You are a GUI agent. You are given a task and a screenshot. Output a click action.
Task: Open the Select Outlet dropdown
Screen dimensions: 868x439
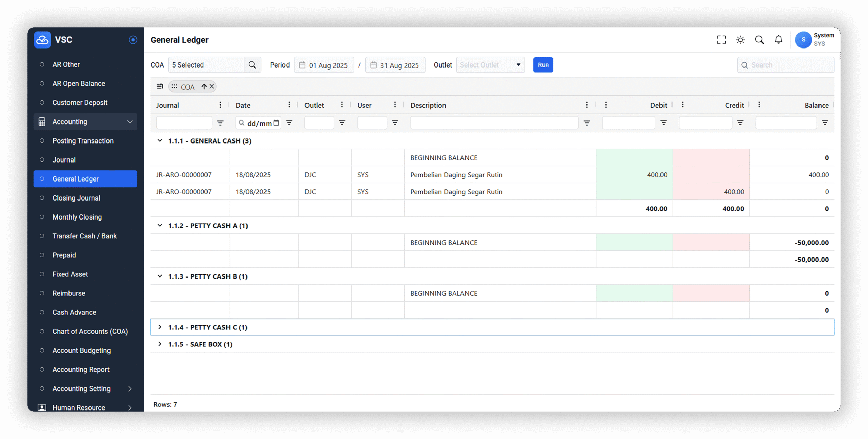(490, 65)
